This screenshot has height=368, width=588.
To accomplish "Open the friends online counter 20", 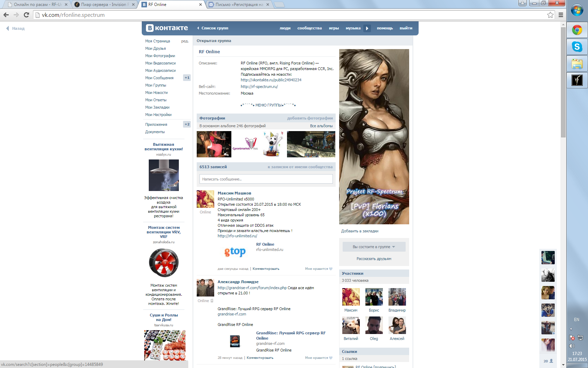I will 548,361.
